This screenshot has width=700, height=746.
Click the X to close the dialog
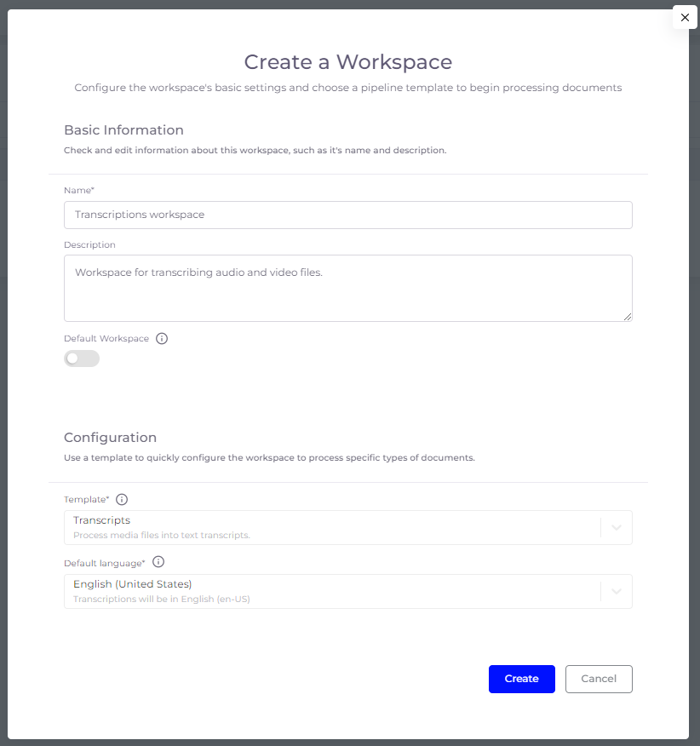point(685,17)
